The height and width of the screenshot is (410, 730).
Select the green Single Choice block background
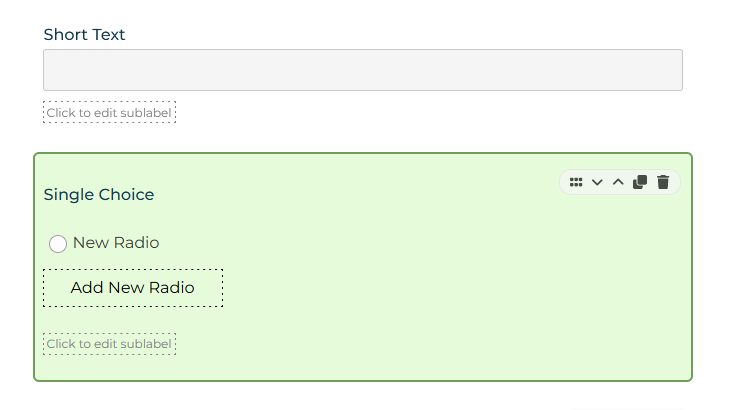363,267
